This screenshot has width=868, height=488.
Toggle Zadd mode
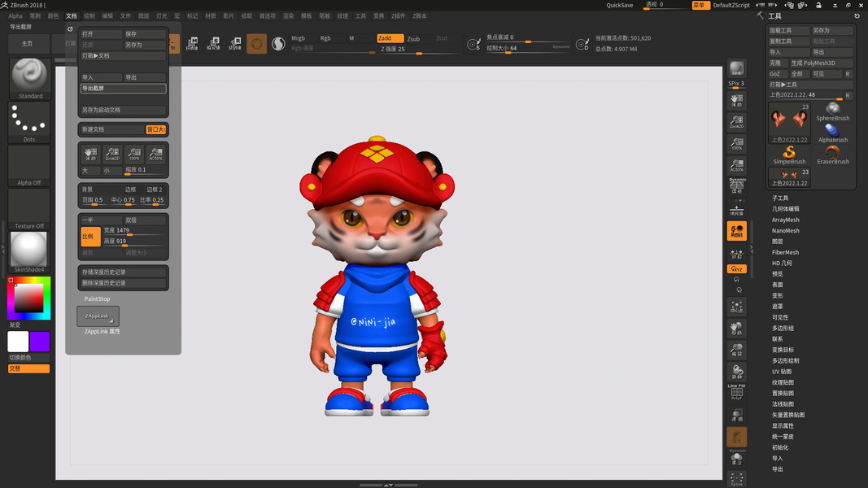[x=390, y=38]
